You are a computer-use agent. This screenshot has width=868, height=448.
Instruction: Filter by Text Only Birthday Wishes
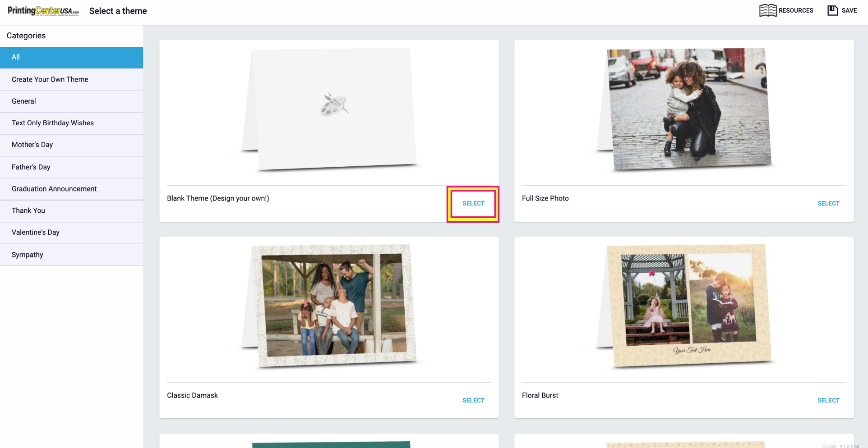click(x=71, y=123)
